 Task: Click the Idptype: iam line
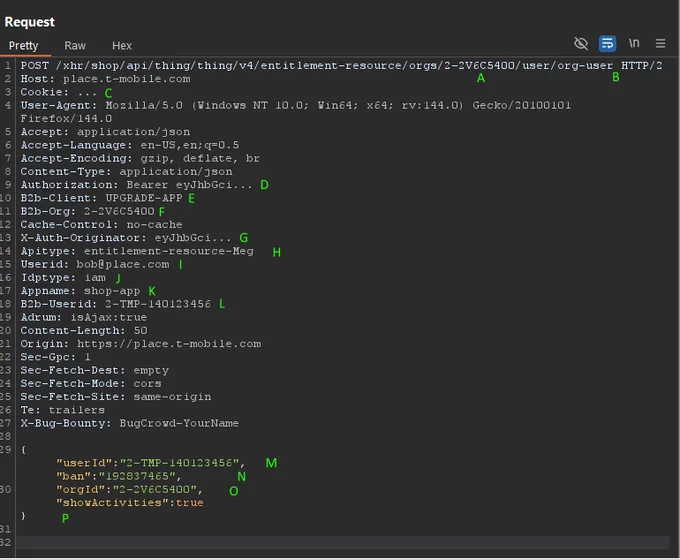pyautogui.click(x=63, y=277)
